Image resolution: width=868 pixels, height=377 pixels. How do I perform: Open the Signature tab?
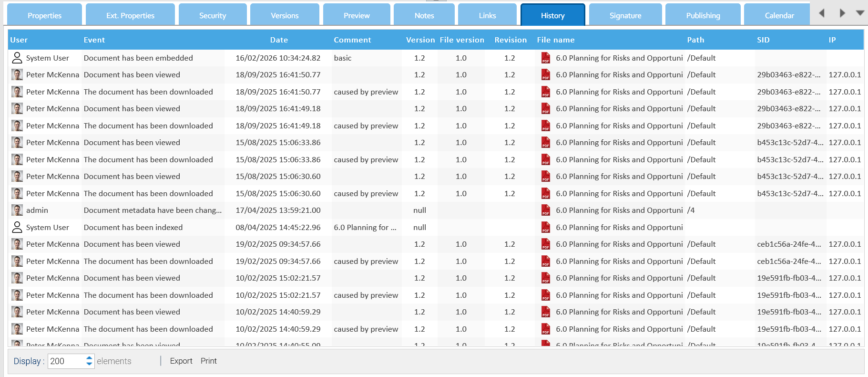[625, 15]
